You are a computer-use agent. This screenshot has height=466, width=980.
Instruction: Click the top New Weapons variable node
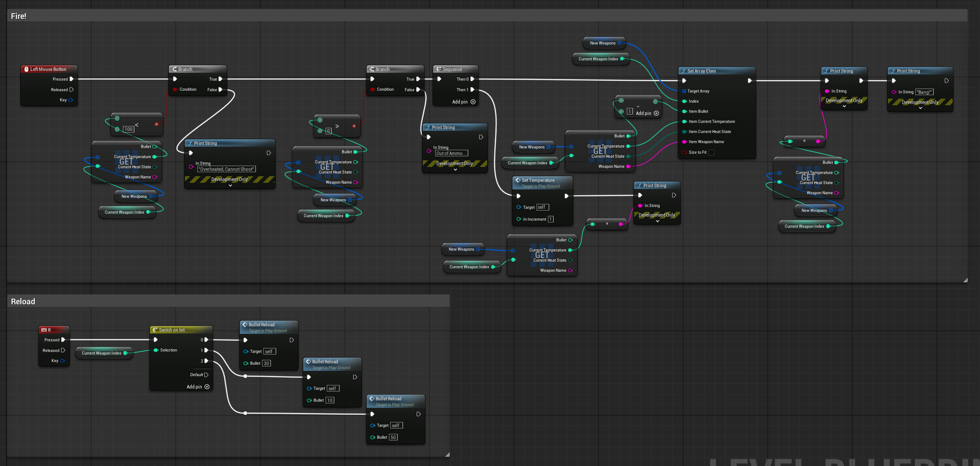(x=605, y=43)
